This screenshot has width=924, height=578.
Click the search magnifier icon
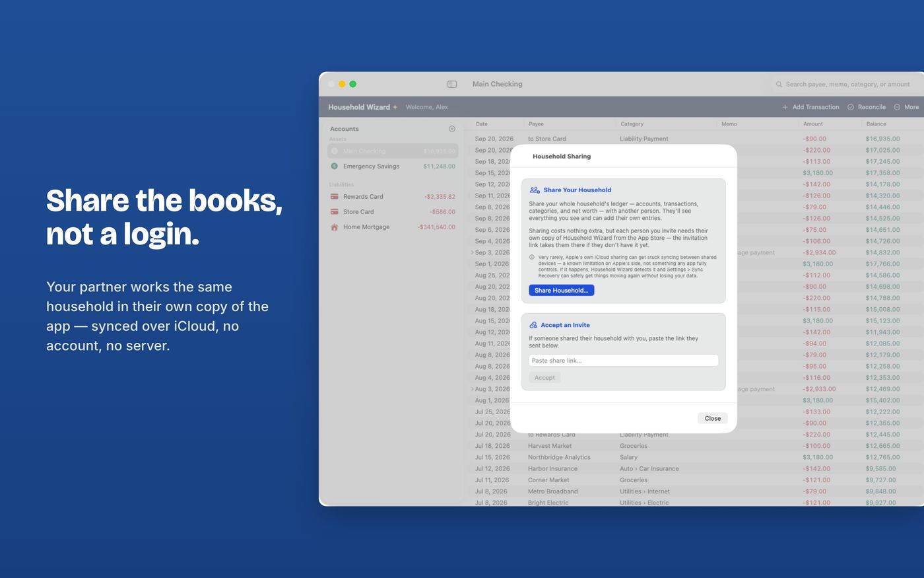pos(779,85)
